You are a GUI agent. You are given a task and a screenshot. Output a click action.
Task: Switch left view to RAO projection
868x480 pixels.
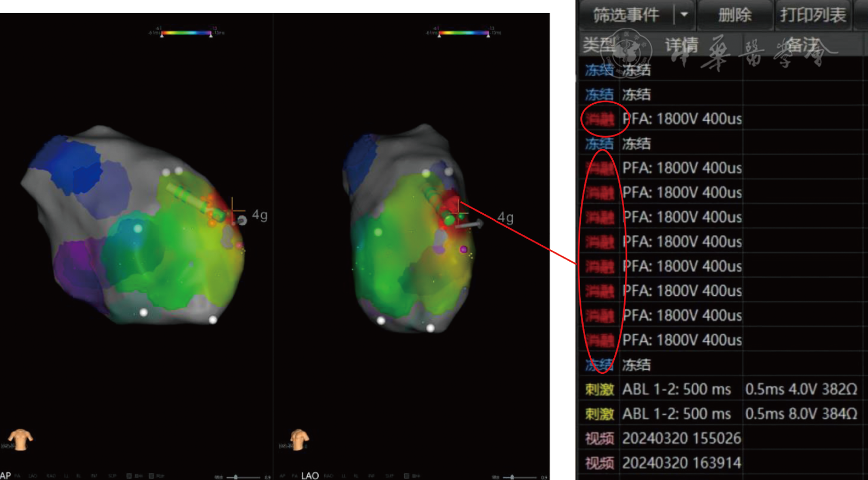pos(51,476)
